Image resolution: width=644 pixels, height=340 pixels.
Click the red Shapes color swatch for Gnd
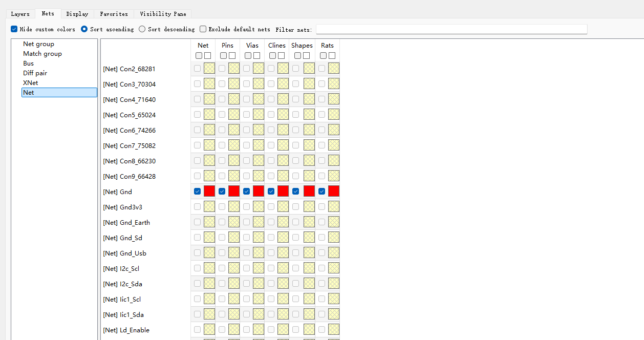tap(309, 192)
